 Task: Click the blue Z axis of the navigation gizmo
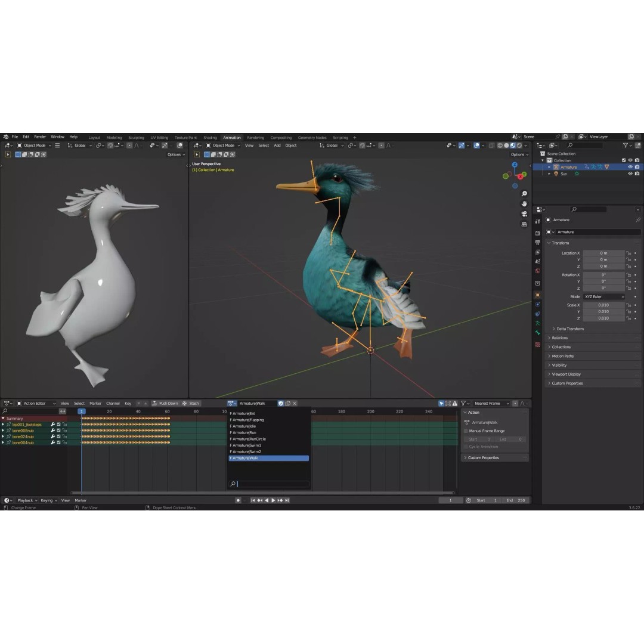(515, 165)
